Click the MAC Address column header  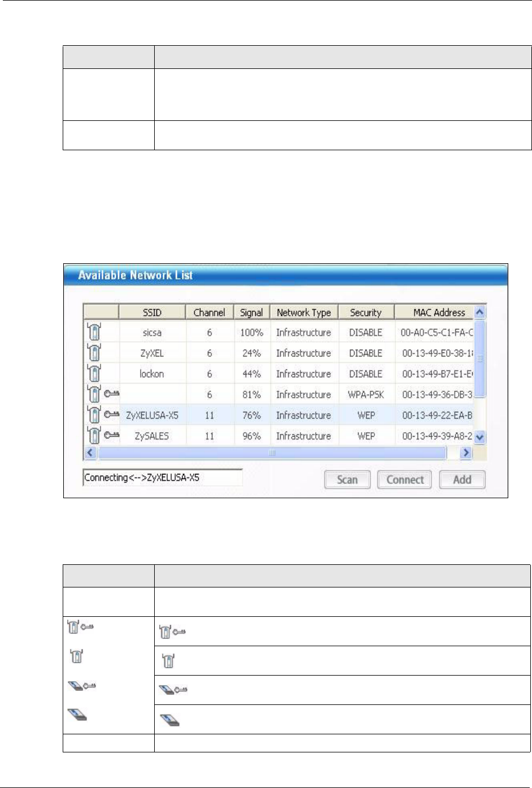(434, 312)
